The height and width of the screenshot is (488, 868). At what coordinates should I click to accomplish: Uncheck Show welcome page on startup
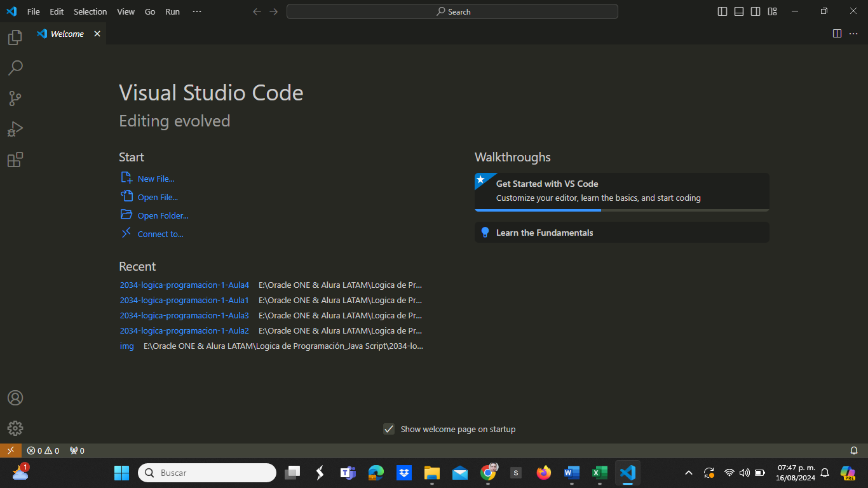click(389, 429)
